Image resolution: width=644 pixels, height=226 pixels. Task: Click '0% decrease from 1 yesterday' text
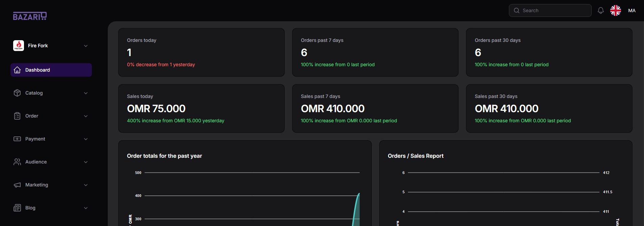click(161, 65)
